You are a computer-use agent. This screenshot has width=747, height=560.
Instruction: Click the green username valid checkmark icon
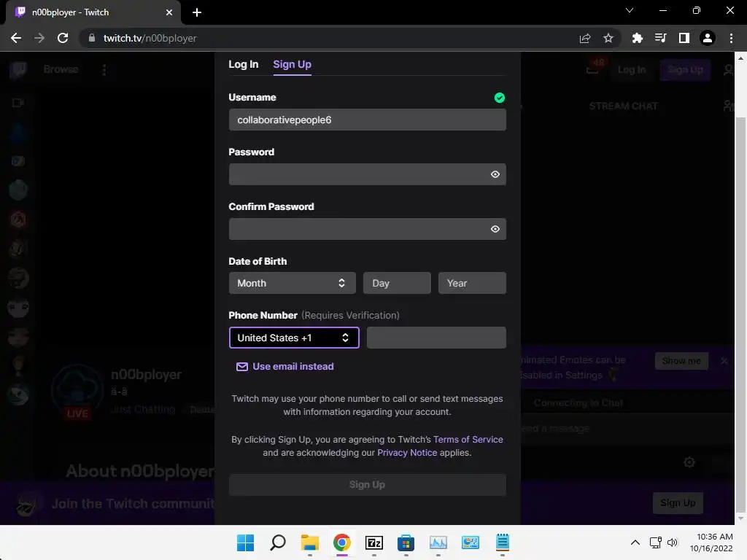click(499, 98)
